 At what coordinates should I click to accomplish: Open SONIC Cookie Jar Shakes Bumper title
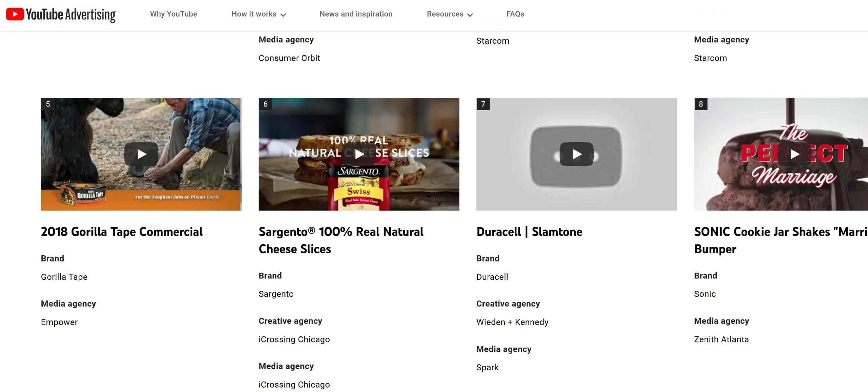point(781,240)
